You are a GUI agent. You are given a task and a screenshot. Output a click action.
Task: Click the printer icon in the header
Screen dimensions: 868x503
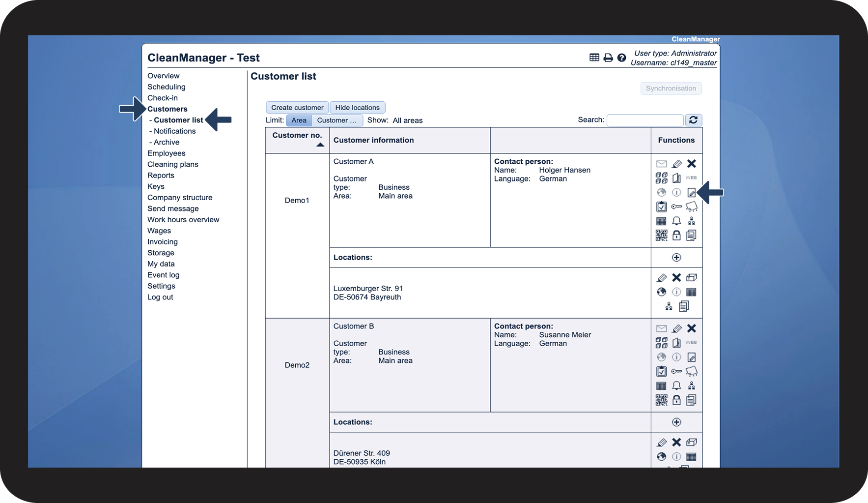click(x=608, y=58)
